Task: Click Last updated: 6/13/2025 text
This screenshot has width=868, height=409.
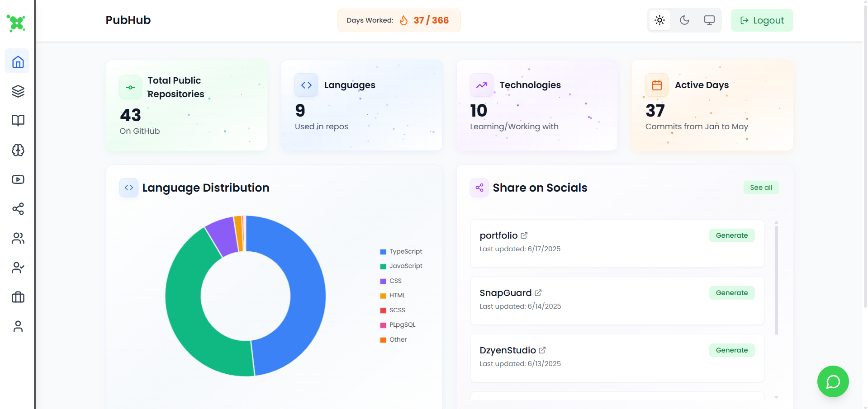Action: [x=520, y=364]
